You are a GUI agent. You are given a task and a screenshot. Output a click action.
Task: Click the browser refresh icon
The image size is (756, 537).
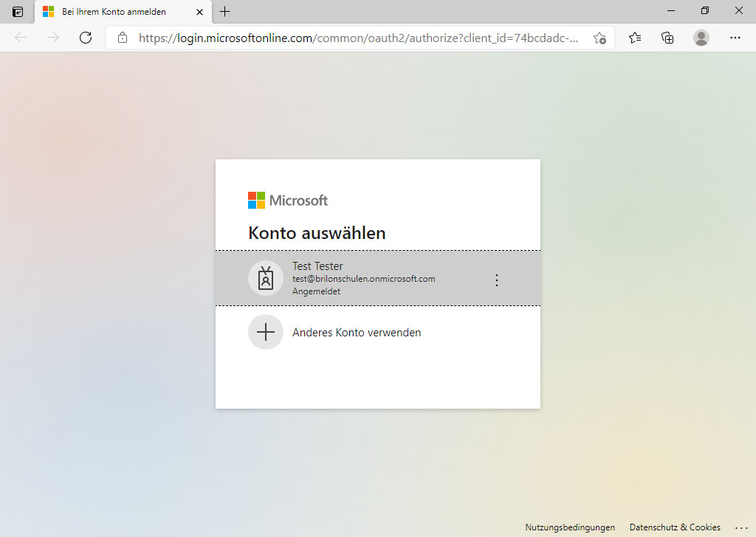coord(86,38)
